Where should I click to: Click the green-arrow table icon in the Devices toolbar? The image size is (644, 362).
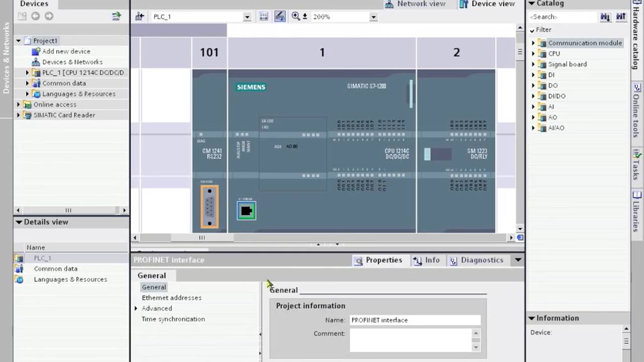coord(117,16)
